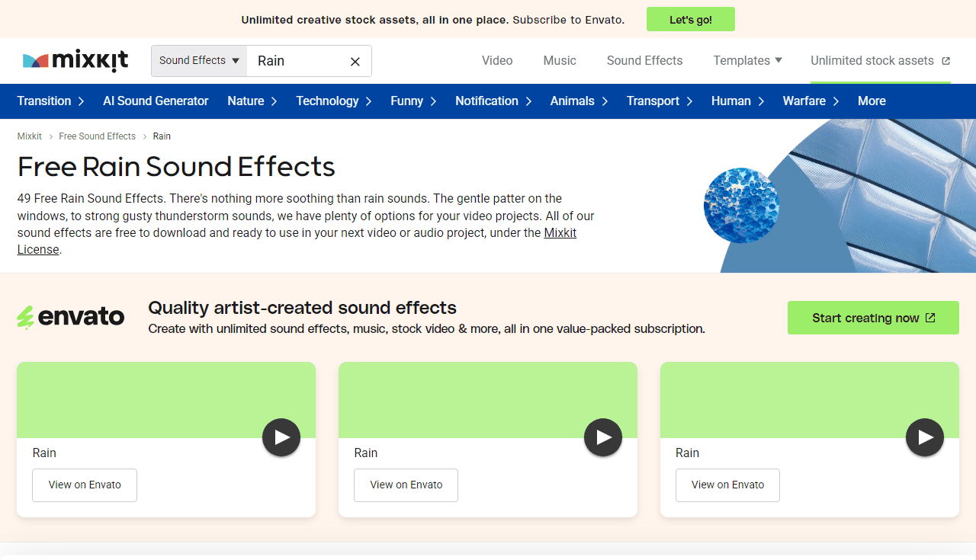Select the Technology category
The image size is (976, 560).
pos(327,101)
